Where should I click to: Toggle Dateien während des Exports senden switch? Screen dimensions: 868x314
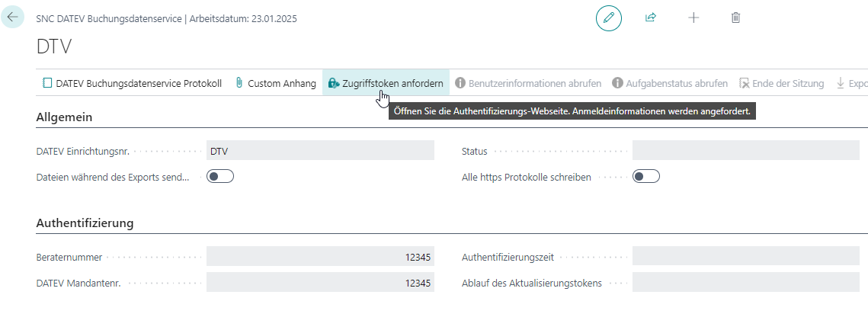tap(220, 177)
